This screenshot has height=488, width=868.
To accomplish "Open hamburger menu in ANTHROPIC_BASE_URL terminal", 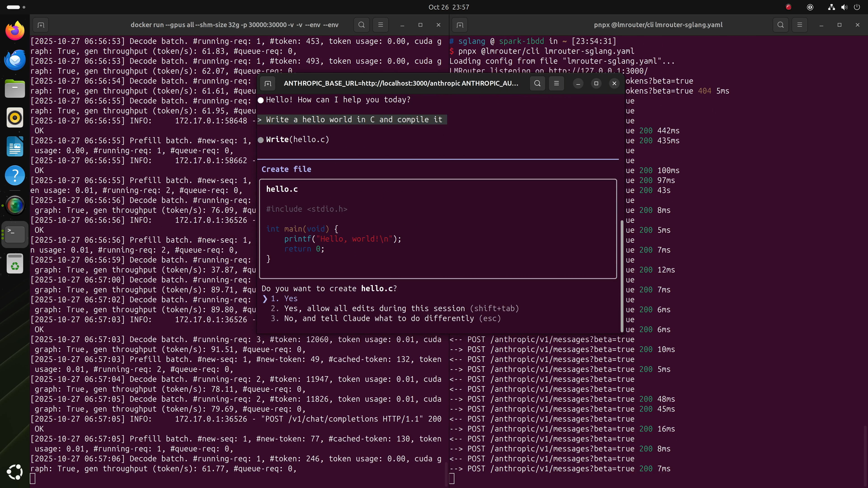I will point(556,83).
